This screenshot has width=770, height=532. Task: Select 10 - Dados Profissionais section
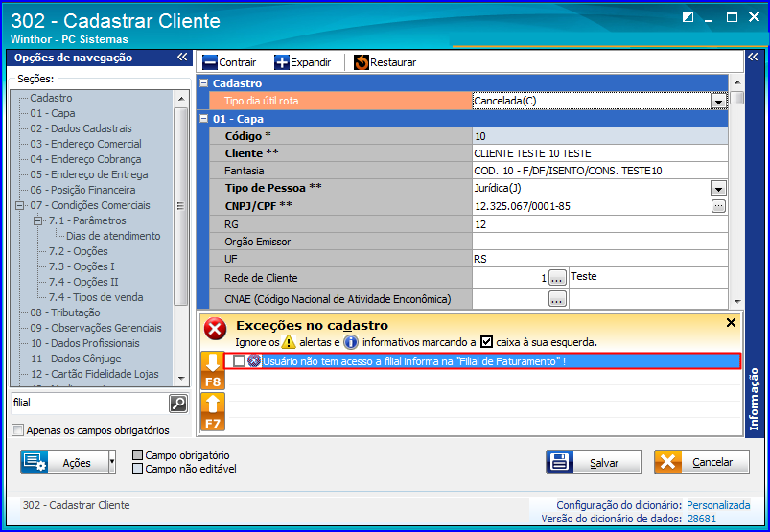pyautogui.click(x=85, y=343)
